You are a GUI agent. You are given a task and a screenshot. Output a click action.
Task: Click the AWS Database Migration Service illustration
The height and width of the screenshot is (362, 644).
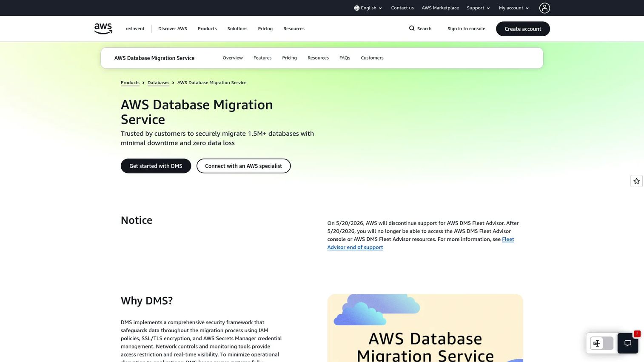point(425,328)
